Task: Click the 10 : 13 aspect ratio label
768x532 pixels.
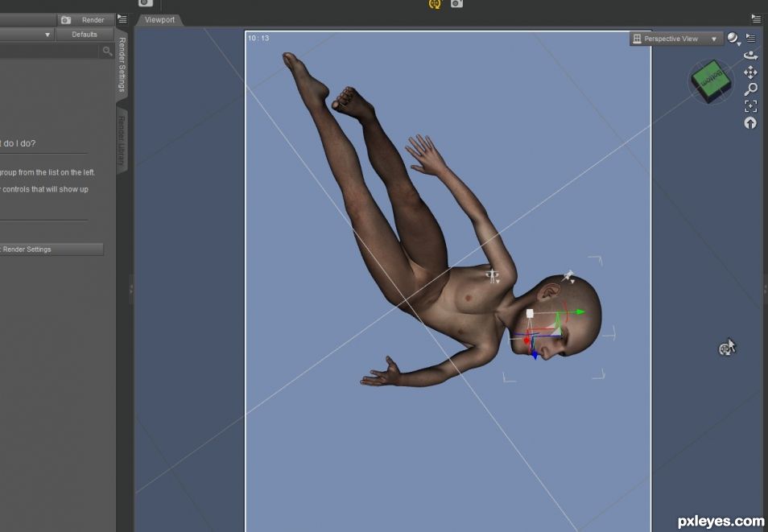Action: click(258, 38)
